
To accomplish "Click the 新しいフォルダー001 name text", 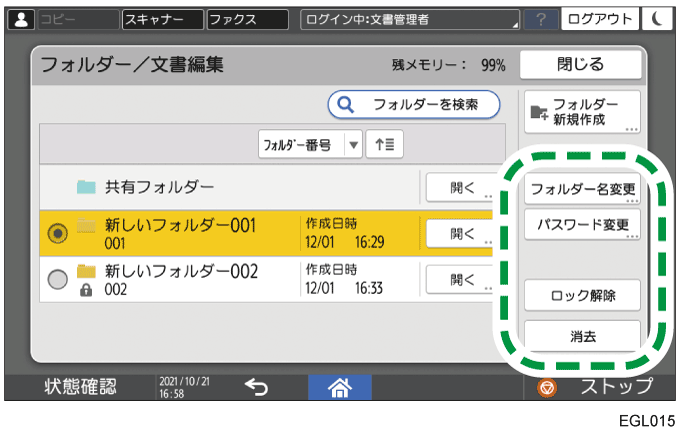I will click(180, 226).
